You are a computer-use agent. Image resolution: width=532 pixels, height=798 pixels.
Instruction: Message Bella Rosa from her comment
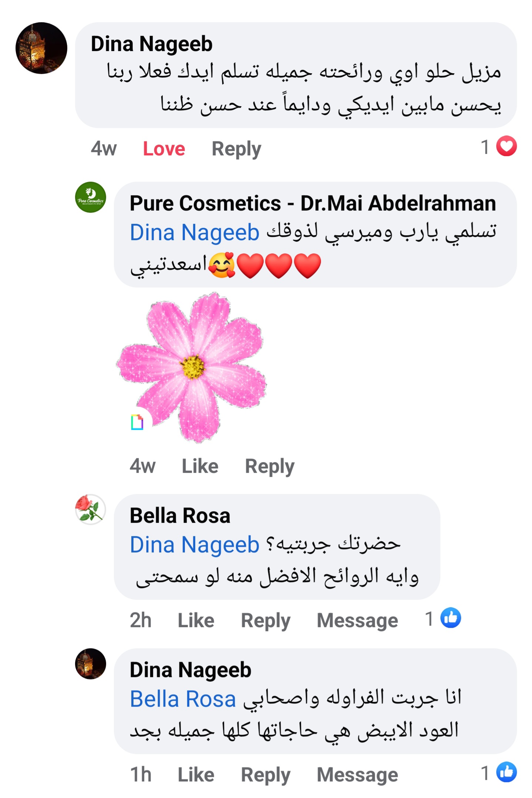pyautogui.click(x=357, y=620)
